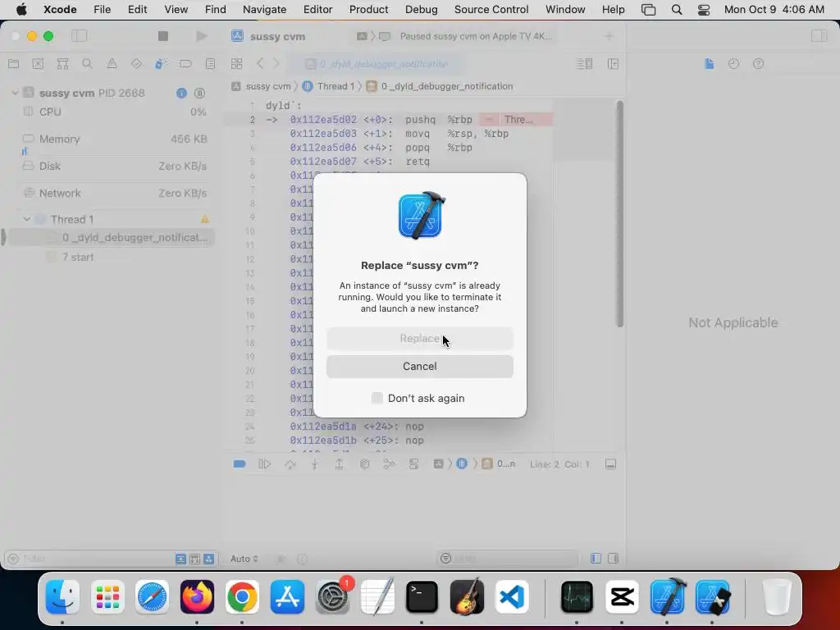Show the find navigator magnifier icon
The image size is (840, 630).
pos(87,64)
